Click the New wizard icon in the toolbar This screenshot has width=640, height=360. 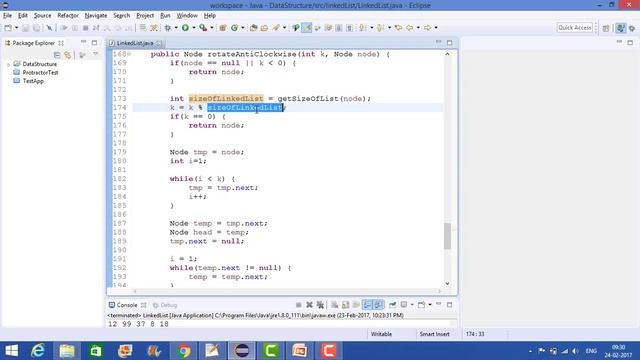click(8, 28)
